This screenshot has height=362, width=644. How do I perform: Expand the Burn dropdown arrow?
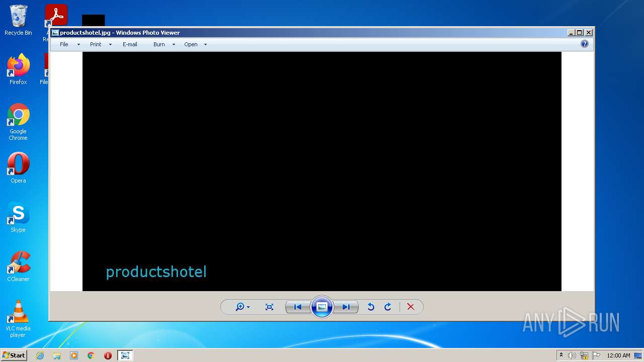point(174,45)
